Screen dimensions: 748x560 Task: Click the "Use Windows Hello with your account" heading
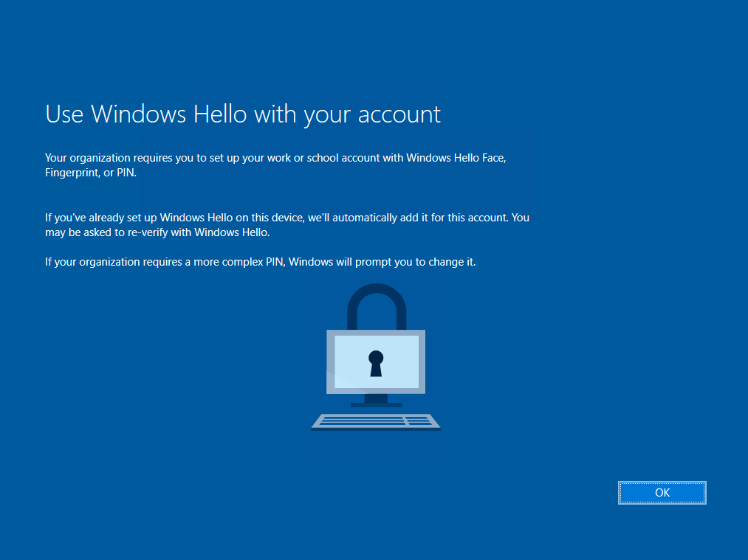tap(243, 114)
